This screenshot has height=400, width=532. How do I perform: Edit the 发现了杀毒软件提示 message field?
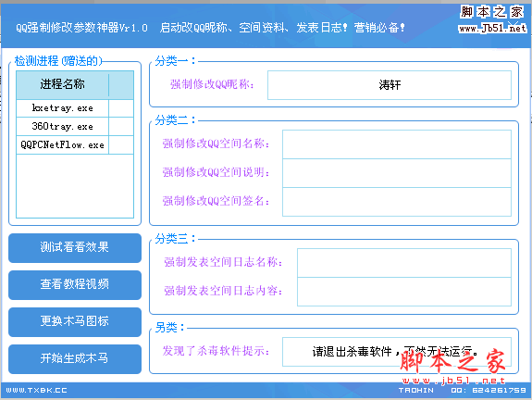click(x=397, y=352)
